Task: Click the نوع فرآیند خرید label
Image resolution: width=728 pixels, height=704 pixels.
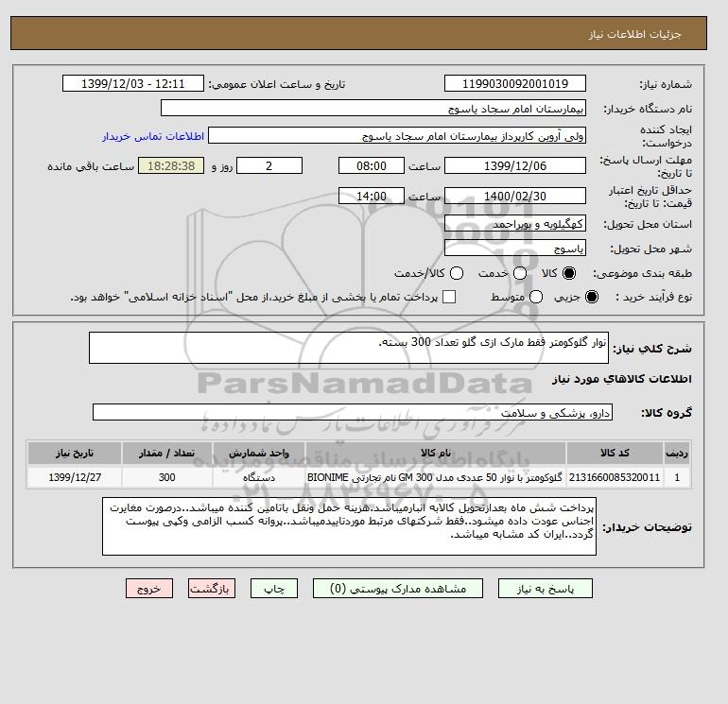Action: click(653, 297)
